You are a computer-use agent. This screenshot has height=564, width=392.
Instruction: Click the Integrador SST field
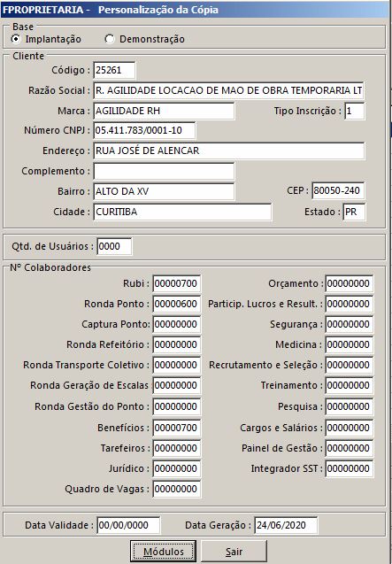(x=350, y=468)
